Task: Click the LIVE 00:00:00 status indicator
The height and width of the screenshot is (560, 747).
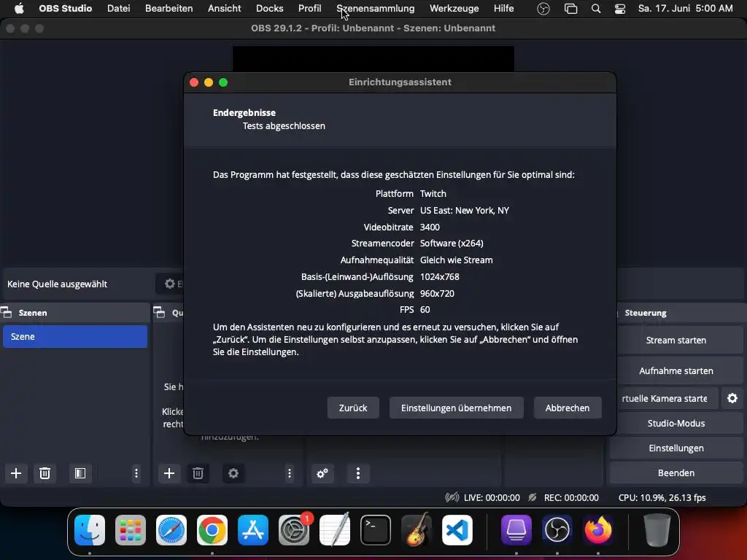Action: point(483,497)
